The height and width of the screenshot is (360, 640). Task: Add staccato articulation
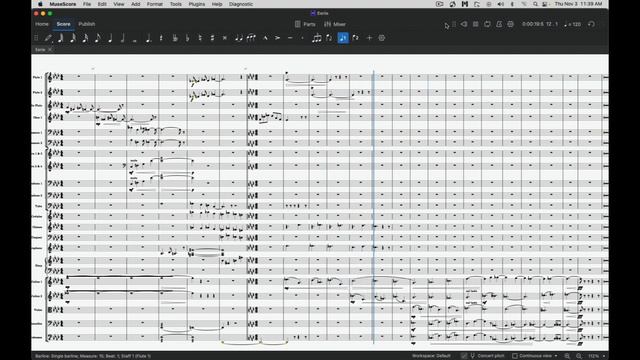tap(302, 38)
